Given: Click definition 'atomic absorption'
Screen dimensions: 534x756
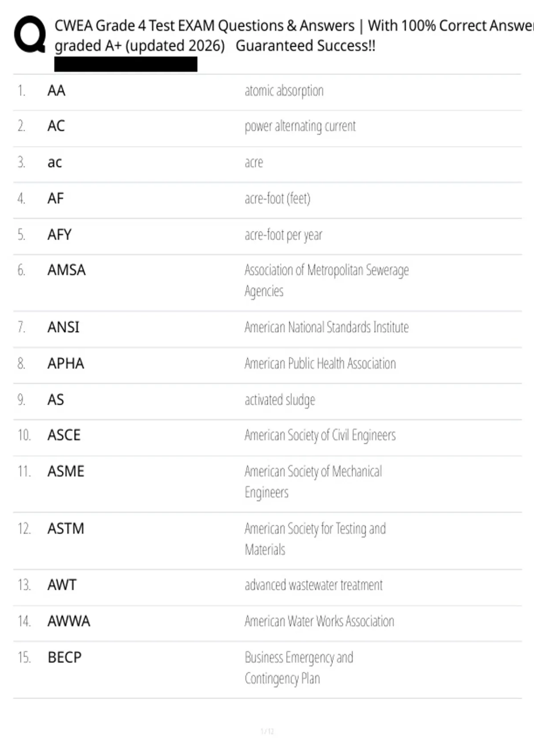Looking at the screenshot, I should [x=284, y=91].
